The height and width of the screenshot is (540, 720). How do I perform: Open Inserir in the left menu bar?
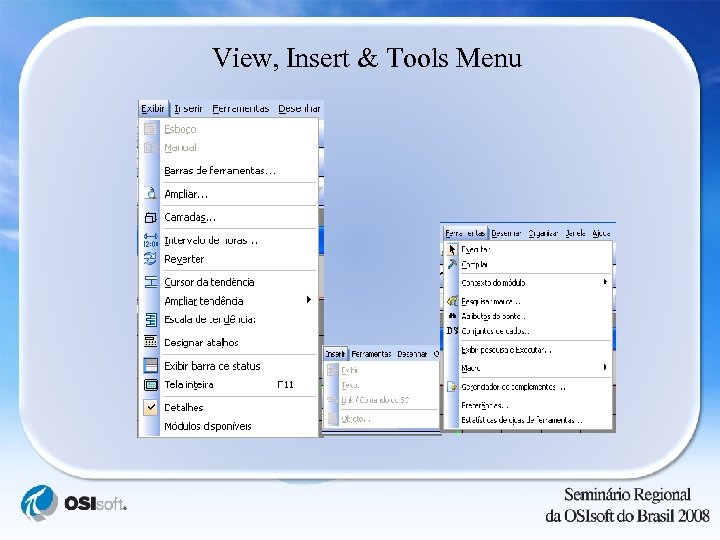click(x=188, y=109)
